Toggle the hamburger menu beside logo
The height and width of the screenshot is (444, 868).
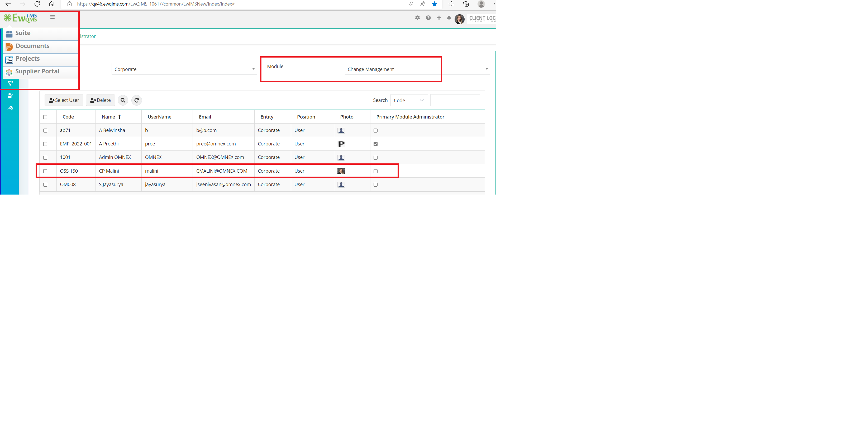coord(52,17)
